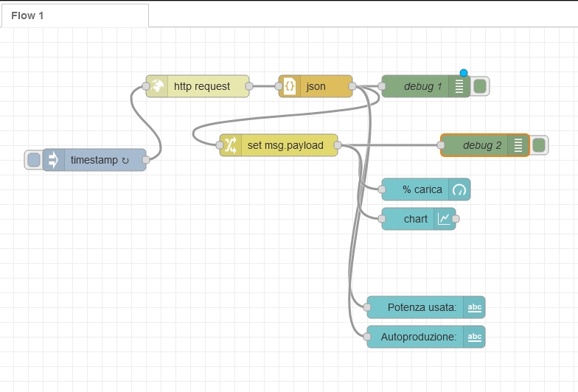Screen dimensions: 578x392
Task: Click the curly braces icon on json node
Action: (x=290, y=86)
